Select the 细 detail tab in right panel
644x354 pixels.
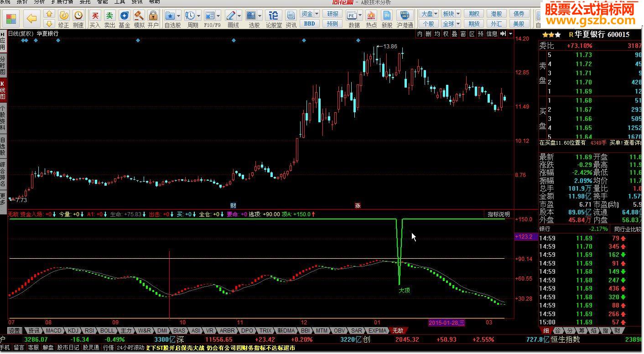[x=545, y=331]
